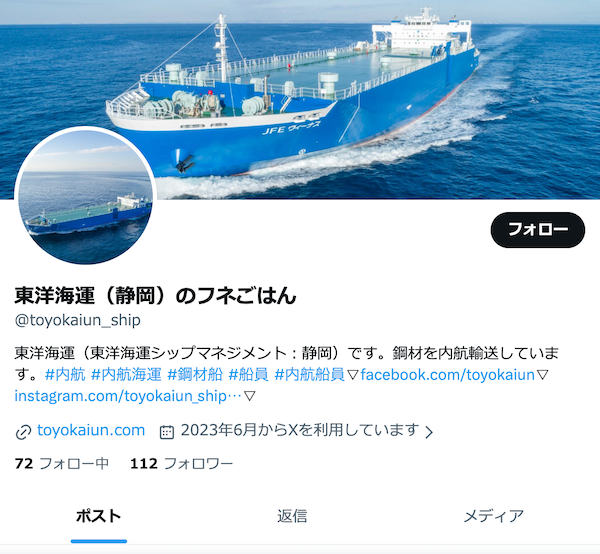Open hashtag #内航海運 in bio
Screen dimensions: 600x554
pyautogui.click(x=126, y=375)
